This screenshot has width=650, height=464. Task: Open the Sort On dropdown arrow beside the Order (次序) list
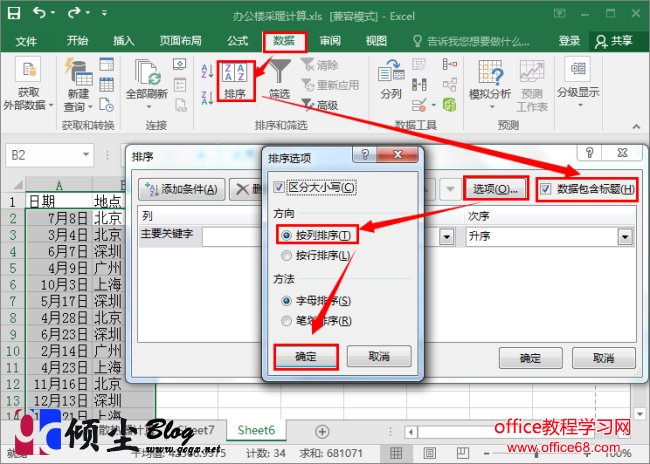pos(446,237)
